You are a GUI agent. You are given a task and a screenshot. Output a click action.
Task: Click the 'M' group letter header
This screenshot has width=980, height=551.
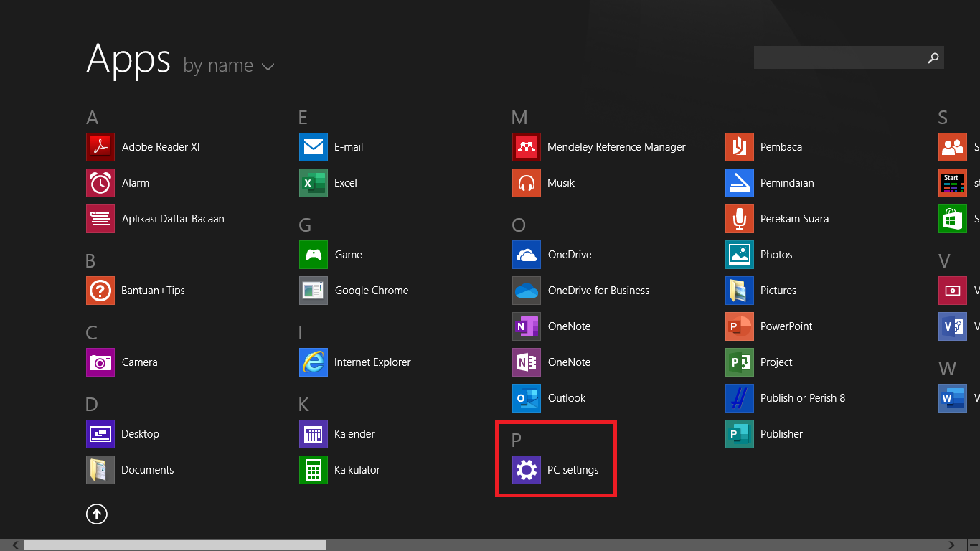click(519, 118)
